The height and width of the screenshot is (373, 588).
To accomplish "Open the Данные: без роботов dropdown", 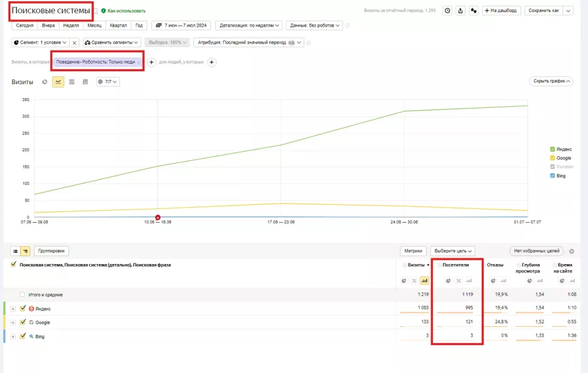I will tap(314, 25).
